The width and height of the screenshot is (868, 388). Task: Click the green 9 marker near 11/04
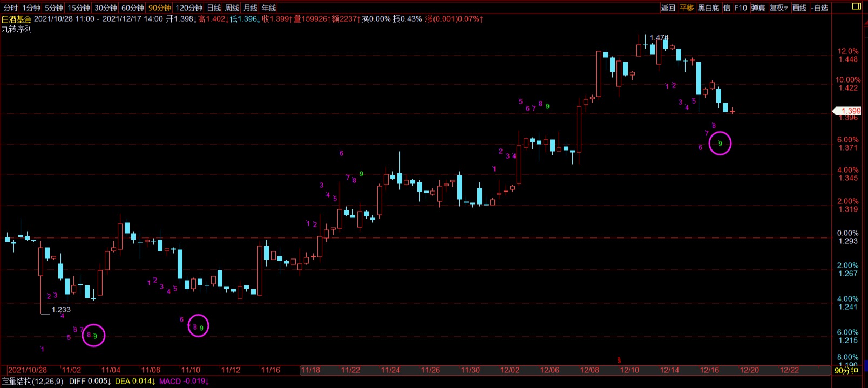(95, 336)
